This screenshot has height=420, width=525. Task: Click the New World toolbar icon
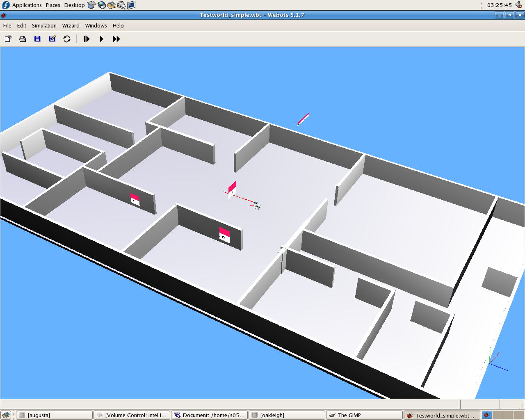click(x=8, y=39)
